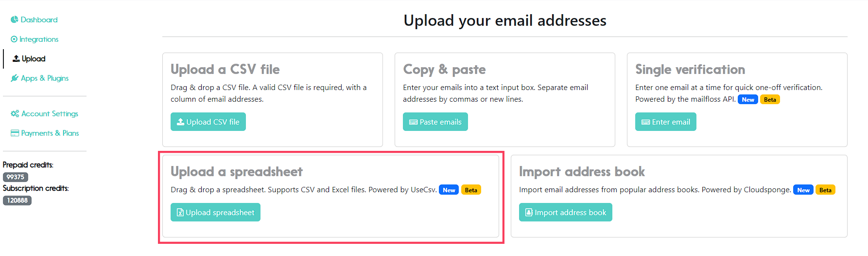Open Payments & Plans page
Viewport: 868px width, 256px height.
tap(45, 133)
